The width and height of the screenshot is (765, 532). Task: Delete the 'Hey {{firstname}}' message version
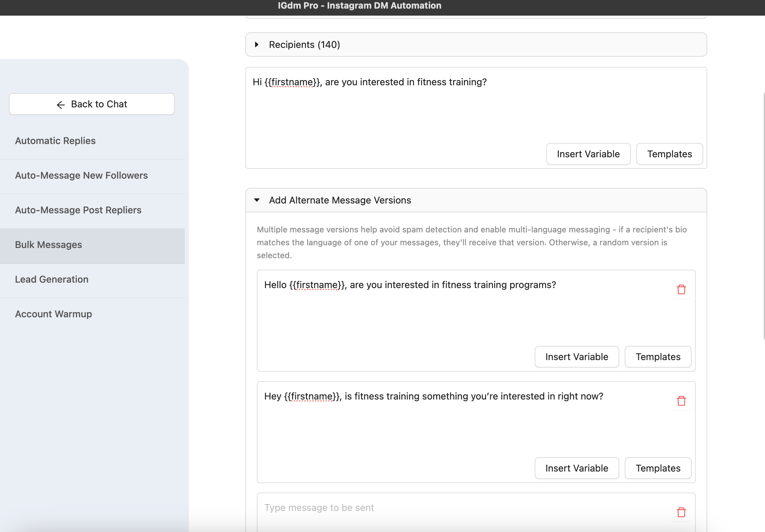(x=681, y=401)
